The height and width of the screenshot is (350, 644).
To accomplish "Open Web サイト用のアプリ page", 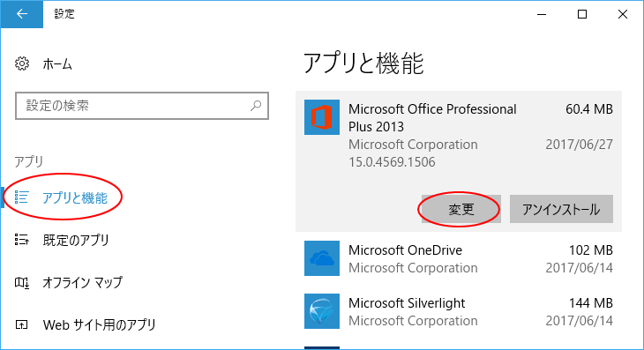I will 99,325.
